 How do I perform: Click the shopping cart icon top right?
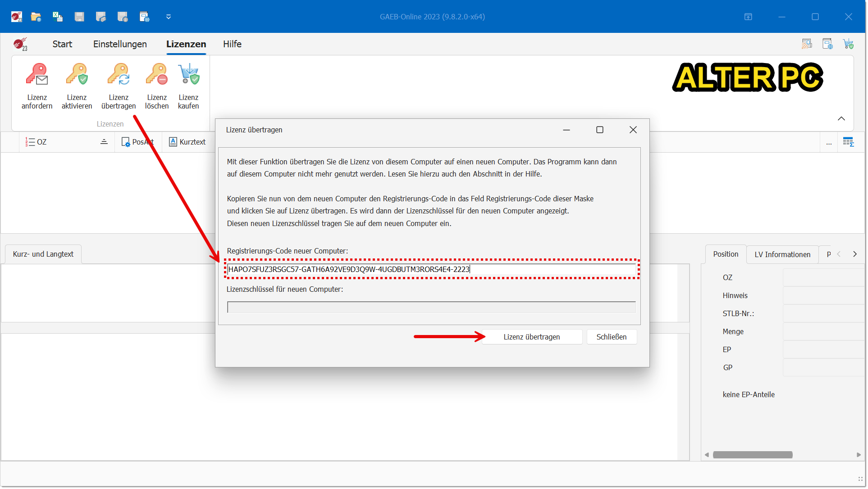pos(848,44)
